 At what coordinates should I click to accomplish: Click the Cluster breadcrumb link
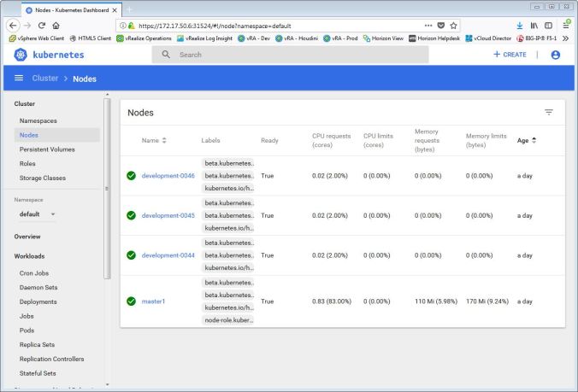point(50,79)
